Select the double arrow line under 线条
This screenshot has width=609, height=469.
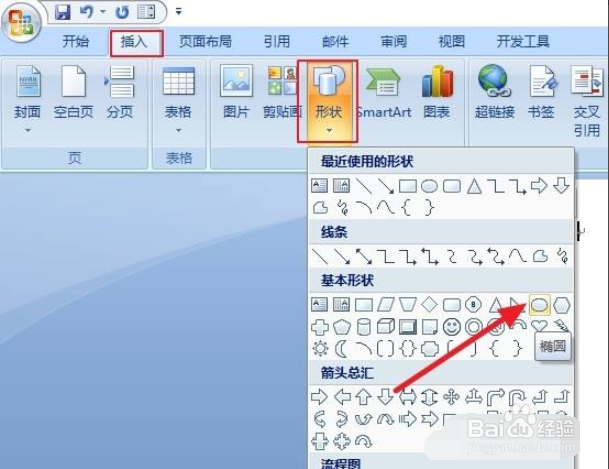(364, 257)
